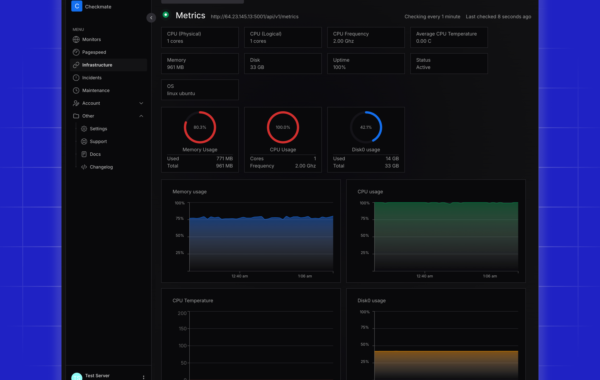Click the 'Checking every 1 minute' text
Image resolution: width=600 pixels, height=380 pixels.
tap(432, 17)
